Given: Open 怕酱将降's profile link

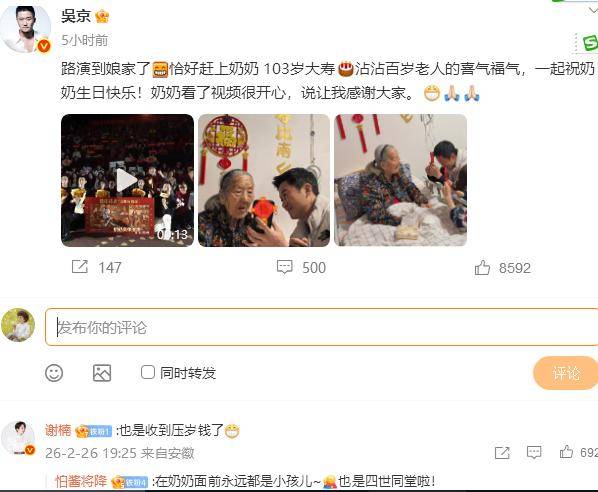Looking at the screenshot, I should pos(81,481).
